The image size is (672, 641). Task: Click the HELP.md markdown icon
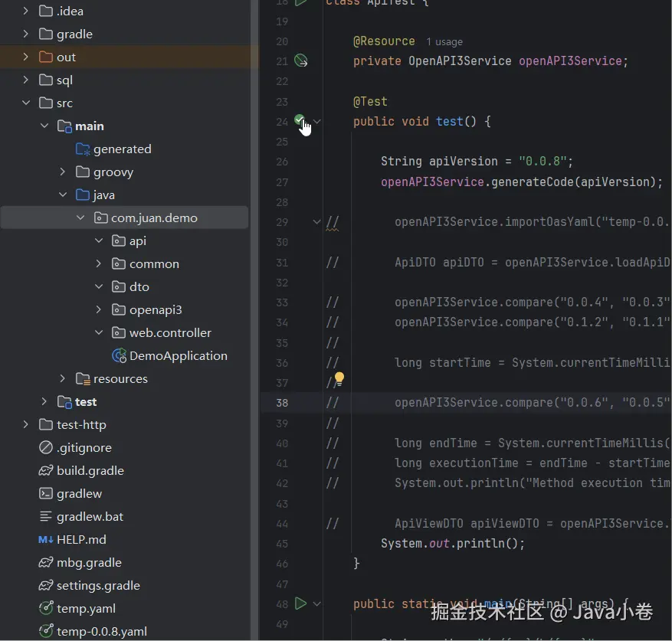click(46, 539)
